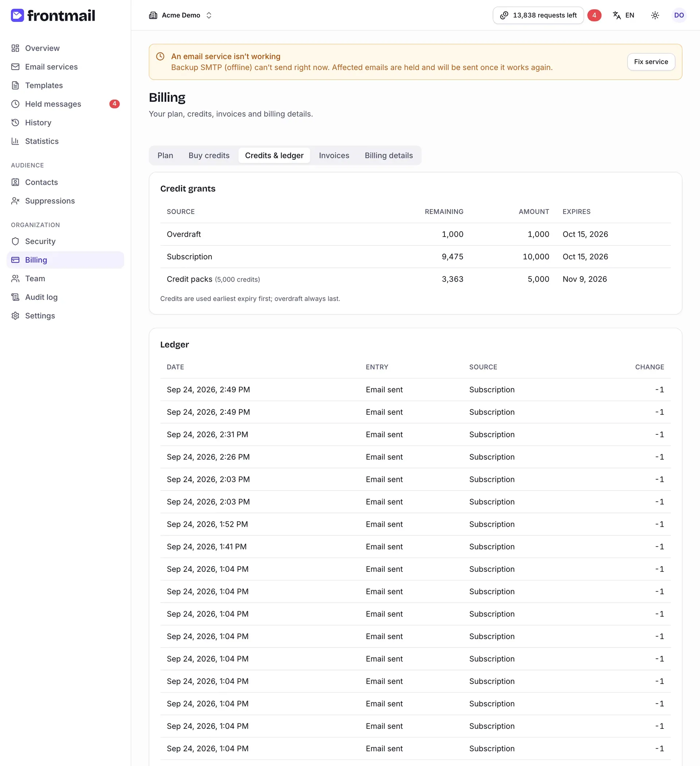Click ledger entry Sep 24, 2026, 1:52 PM
This screenshot has width=700, height=766.
(415, 525)
